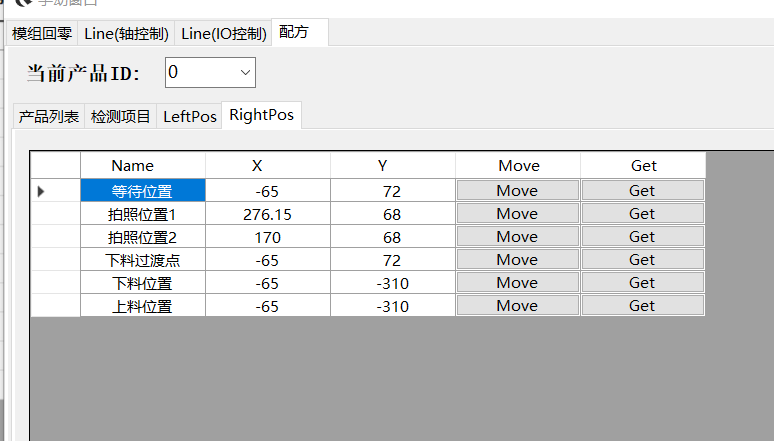Switch to the 模组回零 tab

tap(42, 33)
